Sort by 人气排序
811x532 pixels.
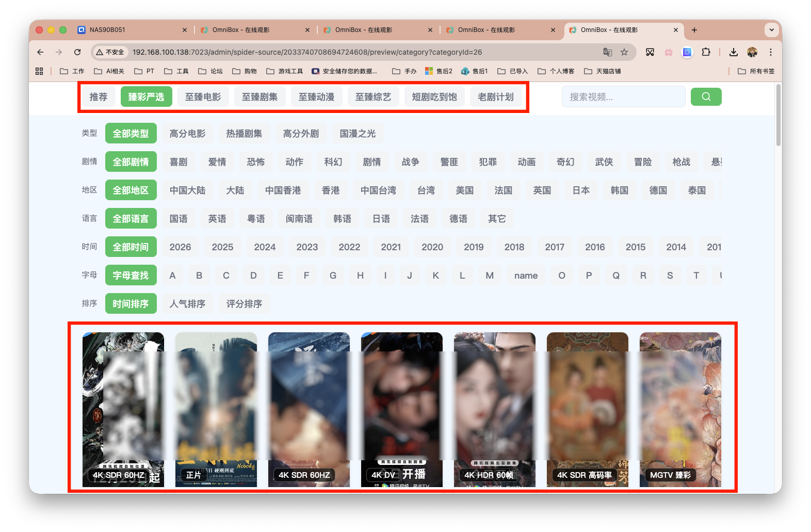click(x=188, y=304)
